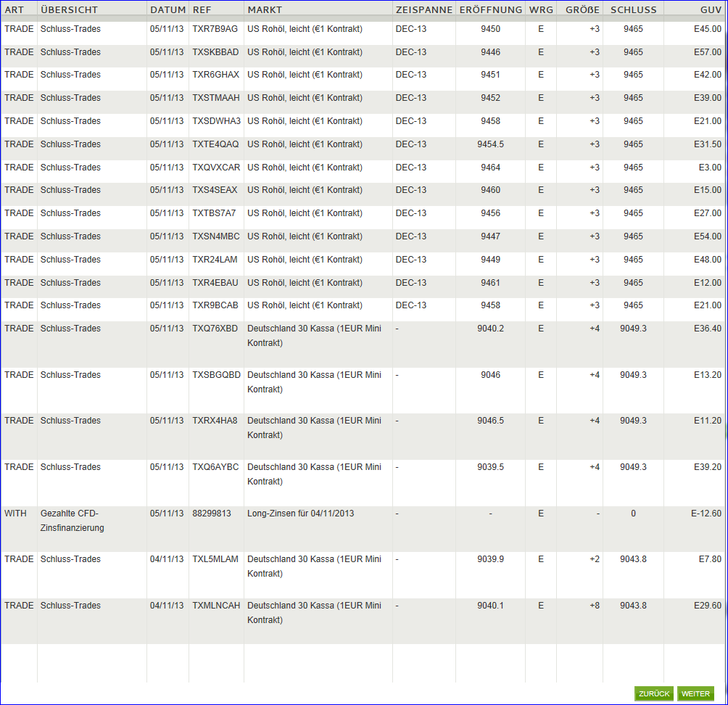Select the MARKT column header
The width and height of the screenshot is (728, 705).
[265, 9]
